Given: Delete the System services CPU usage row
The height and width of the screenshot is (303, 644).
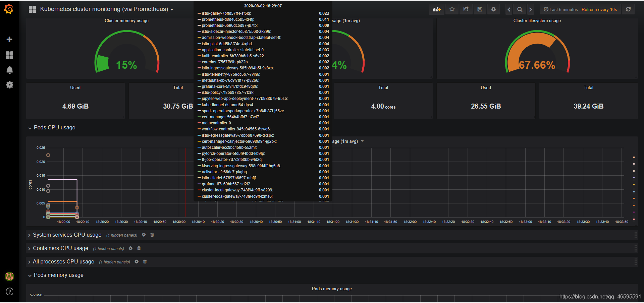Looking at the screenshot, I should (152, 235).
